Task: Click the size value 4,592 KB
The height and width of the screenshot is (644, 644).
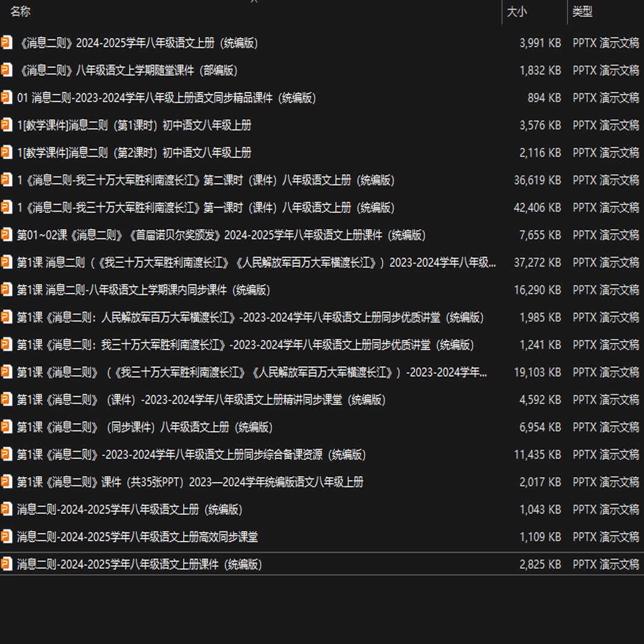Action: point(540,399)
